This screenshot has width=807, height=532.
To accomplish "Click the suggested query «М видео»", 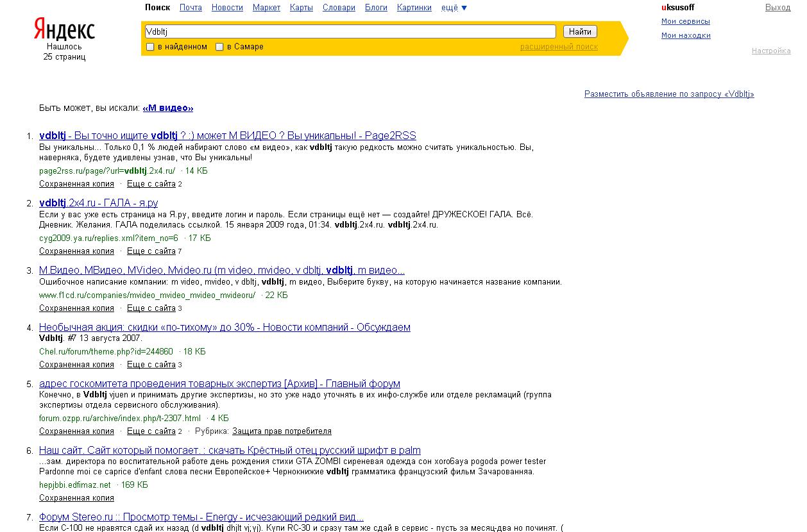I will 167,108.
